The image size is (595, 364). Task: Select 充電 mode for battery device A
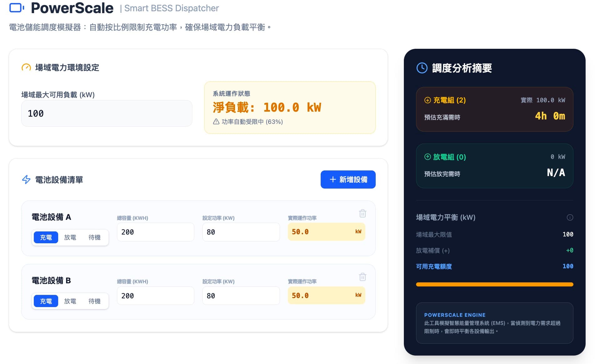click(46, 237)
